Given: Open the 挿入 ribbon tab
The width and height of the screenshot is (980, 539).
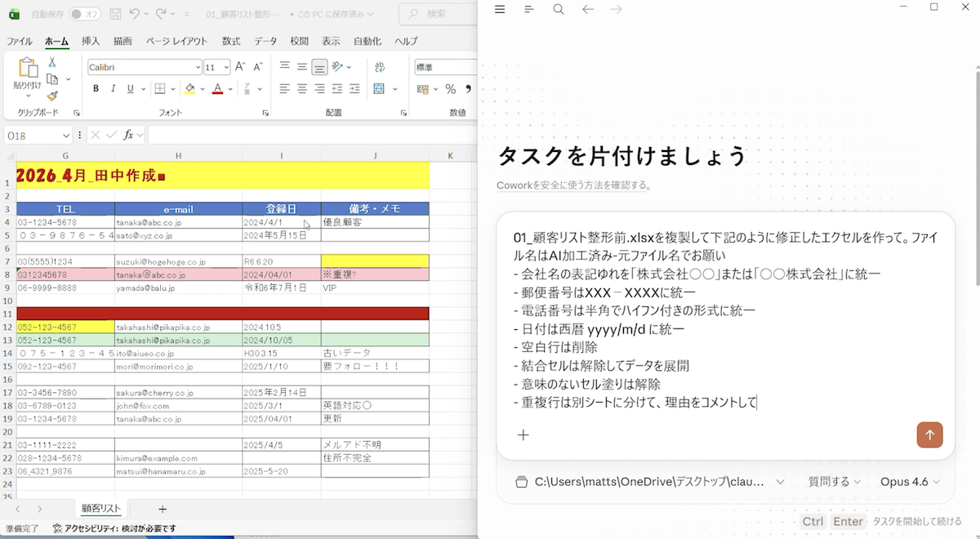Looking at the screenshot, I should 91,41.
